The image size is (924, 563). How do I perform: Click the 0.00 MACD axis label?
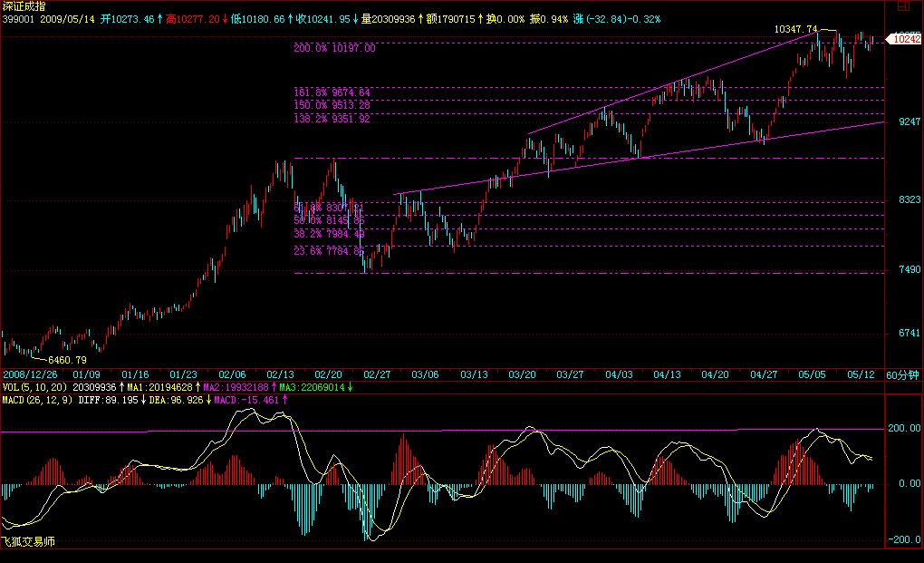[x=910, y=483]
